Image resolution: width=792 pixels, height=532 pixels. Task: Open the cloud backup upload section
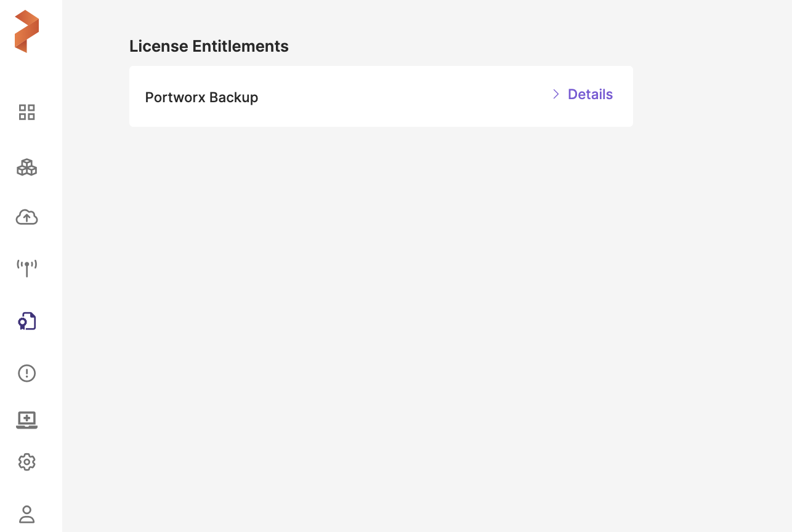[x=27, y=217]
